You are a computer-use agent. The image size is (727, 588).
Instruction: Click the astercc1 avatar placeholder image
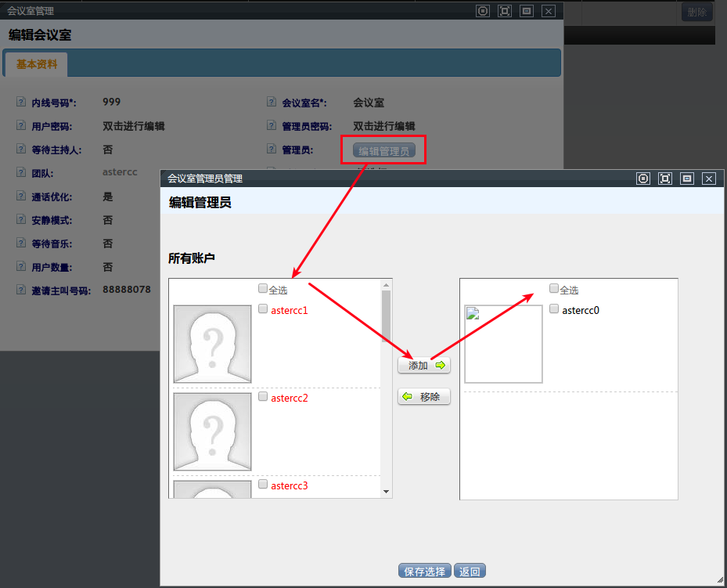[212, 344]
